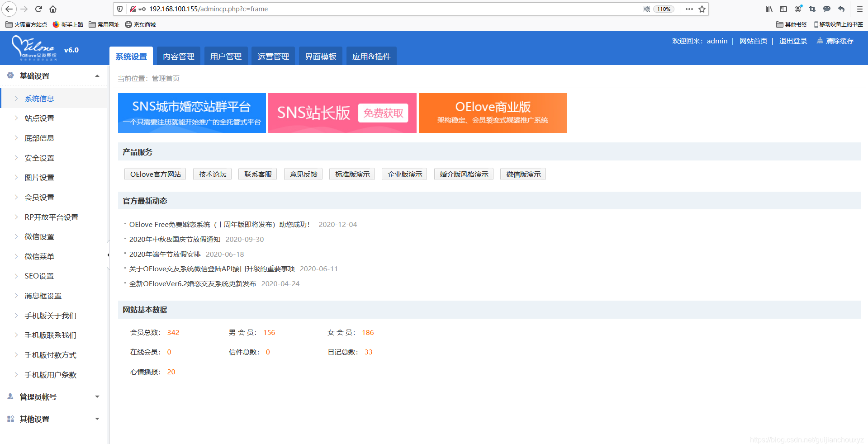Click the browser address bar URL
This screenshot has height=448, width=868.
click(209, 9)
